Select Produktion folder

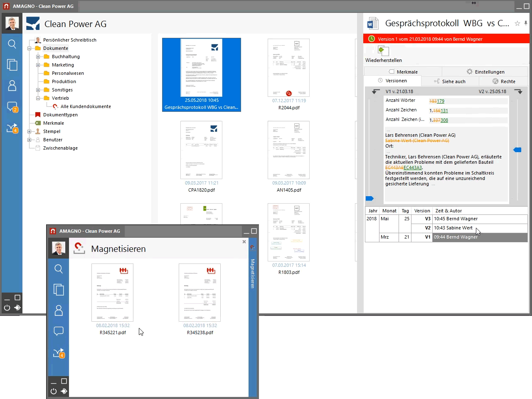pyautogui.click(x=64, y=81)
